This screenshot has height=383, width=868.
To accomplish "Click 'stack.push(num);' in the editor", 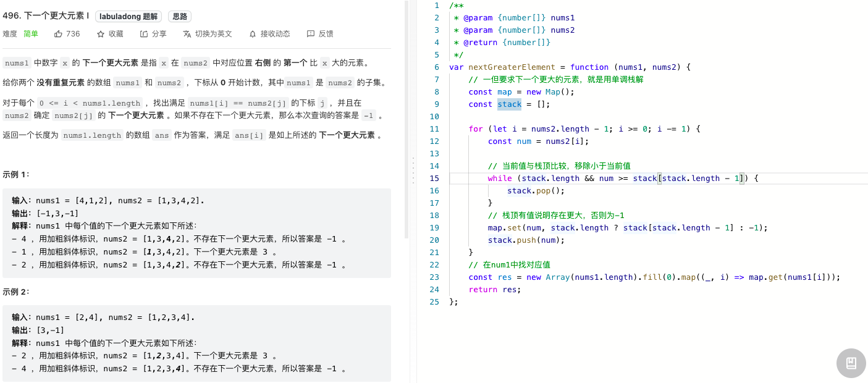I will point(526,240).
